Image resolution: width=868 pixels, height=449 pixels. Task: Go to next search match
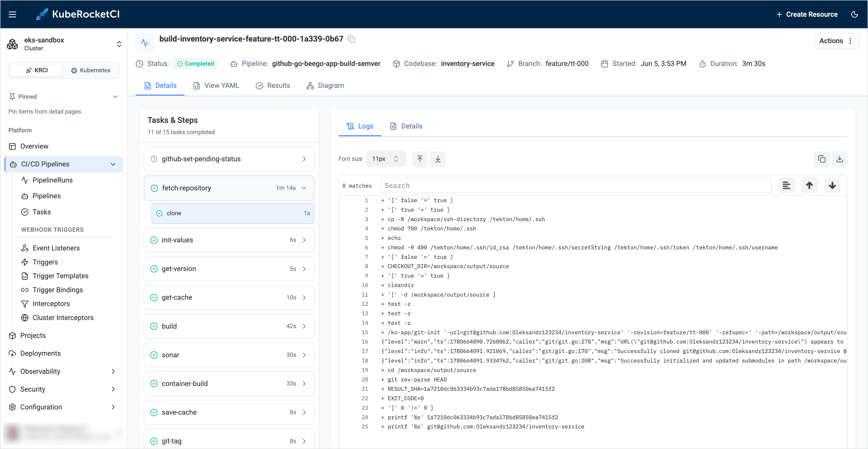coord(832,185)
